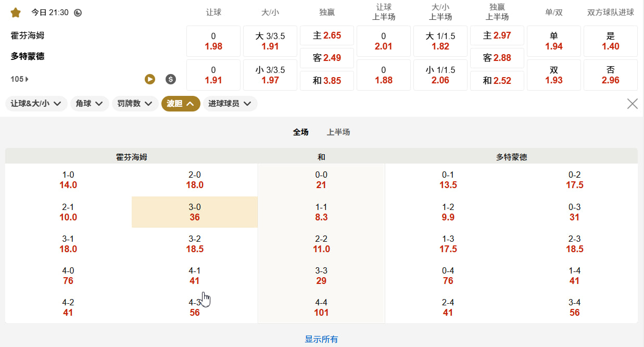The image size is (644, 347).
Task: Select both teams to score 是 1.40
Action: click(611, 41)
